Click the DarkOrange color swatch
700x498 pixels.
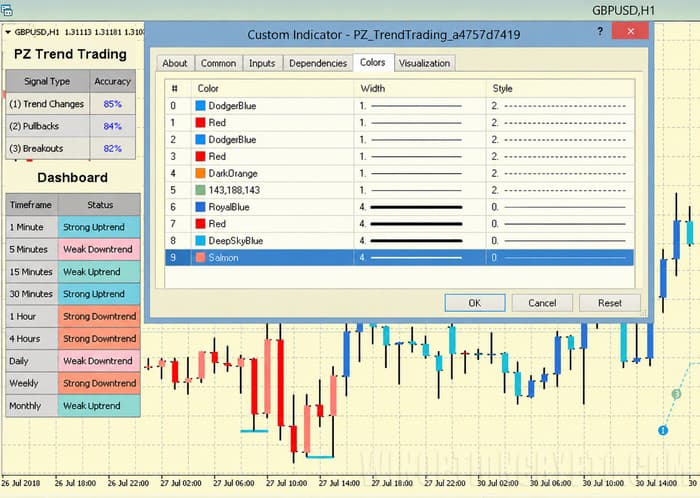point(200,173)
